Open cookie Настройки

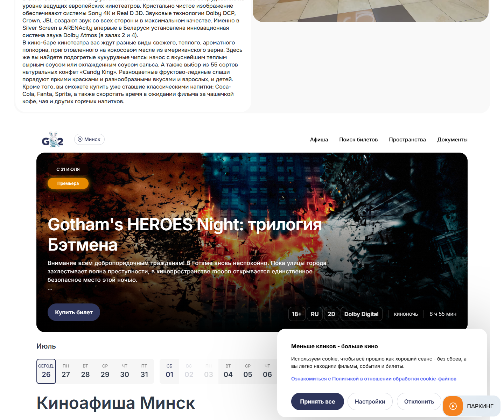tap(370, 401)
